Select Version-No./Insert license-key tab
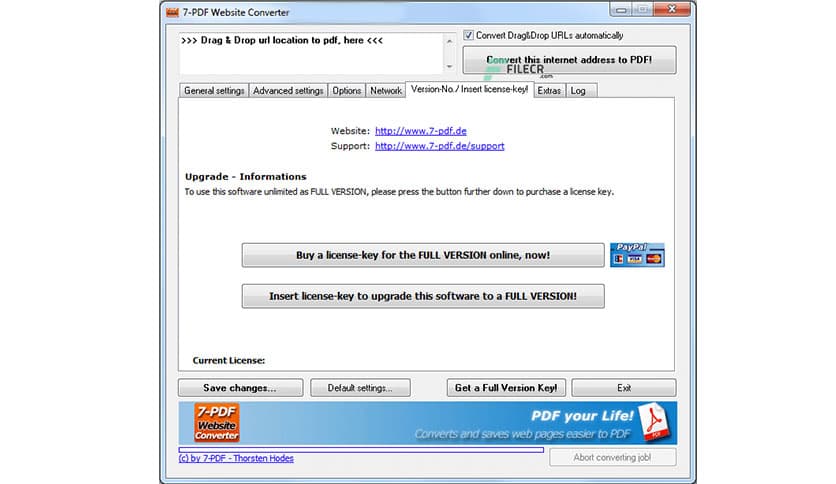This screenshot has width=836, height=484. [x=469, y=90]
